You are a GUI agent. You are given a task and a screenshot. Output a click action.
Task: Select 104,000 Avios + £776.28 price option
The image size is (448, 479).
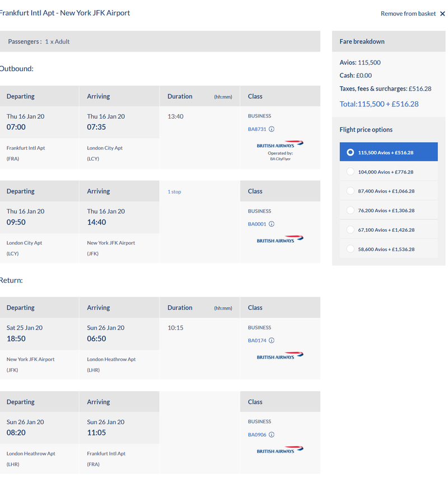pyautogui.click(x=389, y=172)
